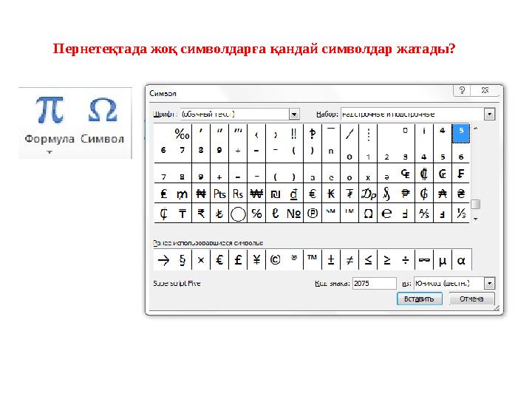Pick the drachma ₯ symbol

[368, 194]
